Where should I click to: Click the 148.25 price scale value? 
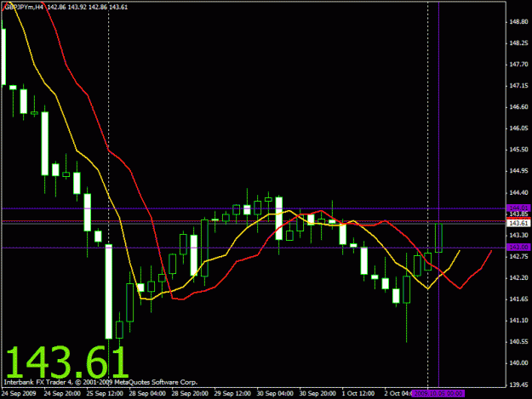pos(518,43)
